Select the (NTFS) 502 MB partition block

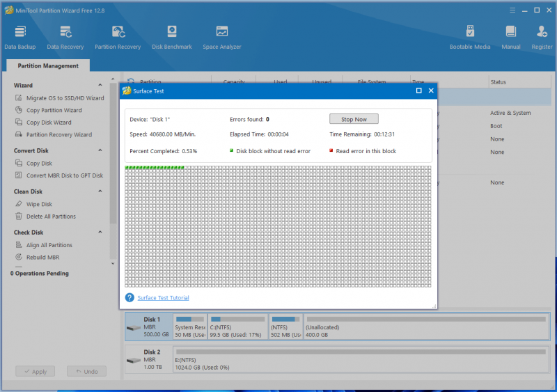point(286,327)
